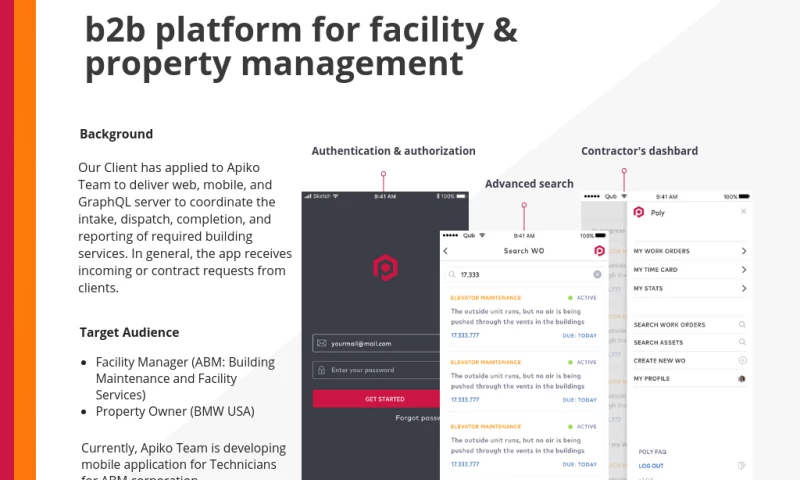Image resolution: width=800 pixels, height=480 pixels.
Task: Click the envelope icon in email field
Action: (x=321, y=343)
